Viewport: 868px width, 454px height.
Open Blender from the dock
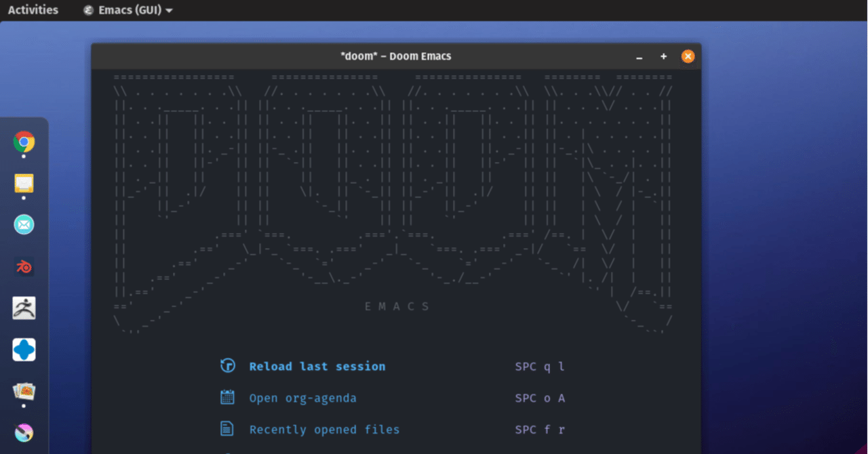click(24, 267)
